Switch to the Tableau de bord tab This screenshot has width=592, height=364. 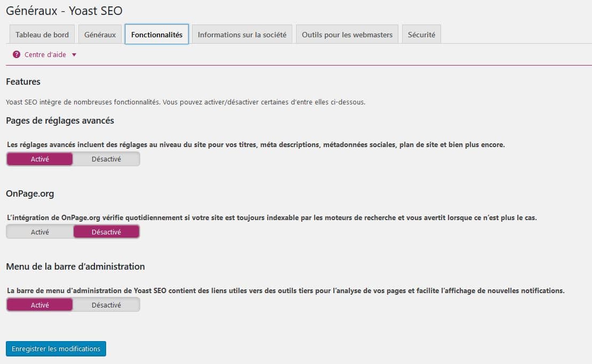[42, 35]
